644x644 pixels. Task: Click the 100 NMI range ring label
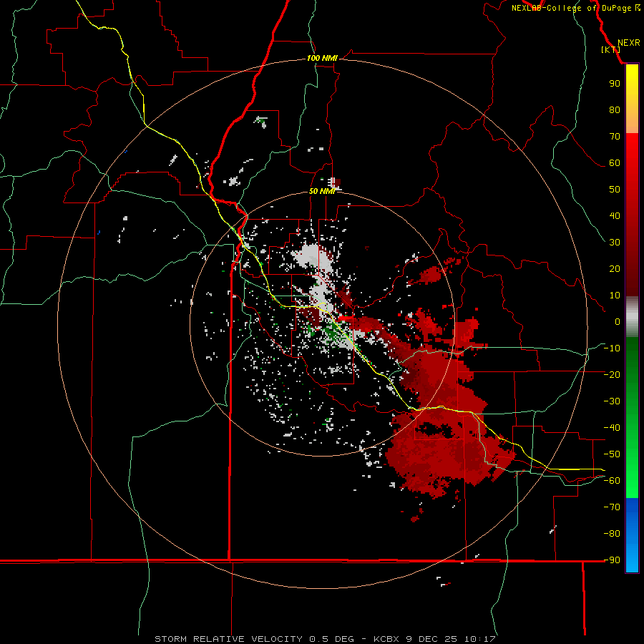click(322, 58)
